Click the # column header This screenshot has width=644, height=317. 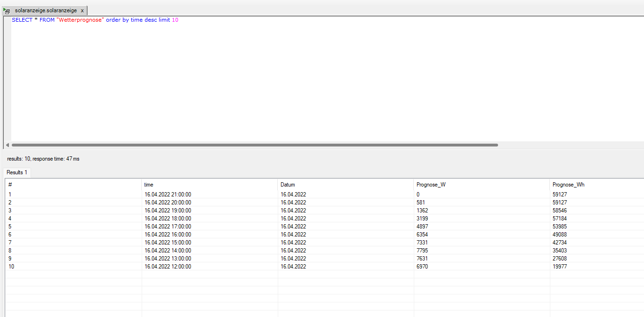click(x=10, y=185)
